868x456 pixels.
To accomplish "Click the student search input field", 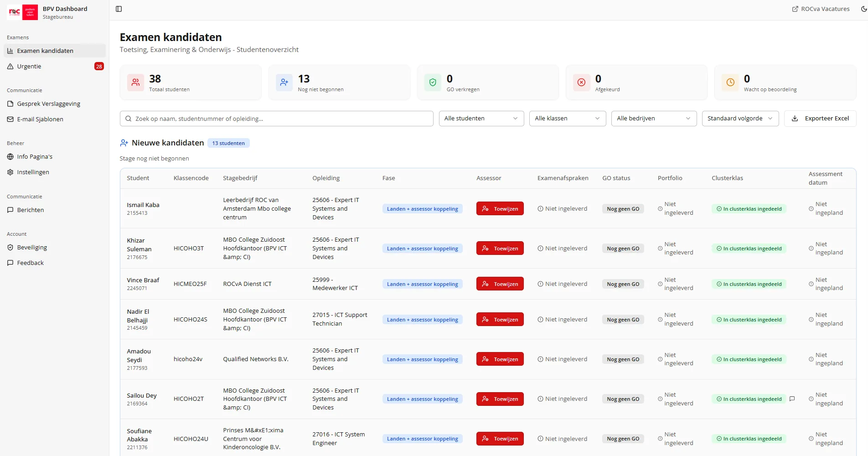I will coord(276,119).
